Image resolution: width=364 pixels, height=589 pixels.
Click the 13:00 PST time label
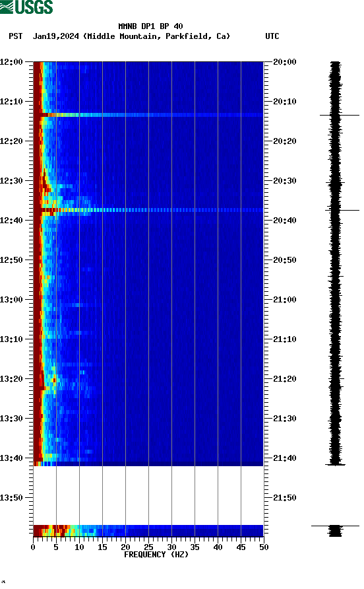pyautogui.click(x=11, y=300)
